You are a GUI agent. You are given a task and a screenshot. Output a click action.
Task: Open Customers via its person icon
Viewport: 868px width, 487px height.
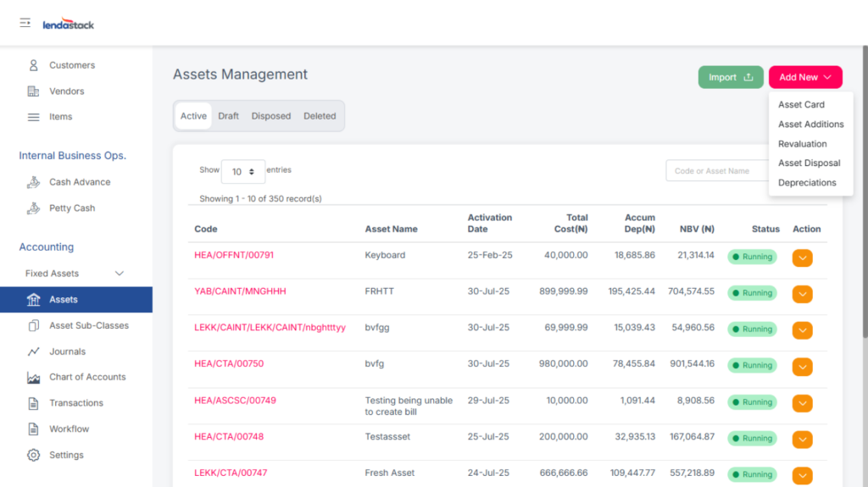point(34,65)
